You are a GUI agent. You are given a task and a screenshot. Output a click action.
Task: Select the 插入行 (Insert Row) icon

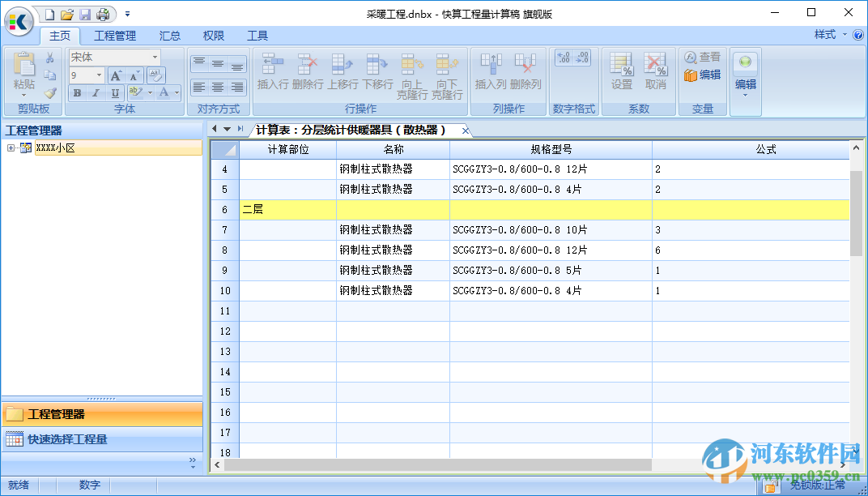pyautogui.click(x=271, y=63)
